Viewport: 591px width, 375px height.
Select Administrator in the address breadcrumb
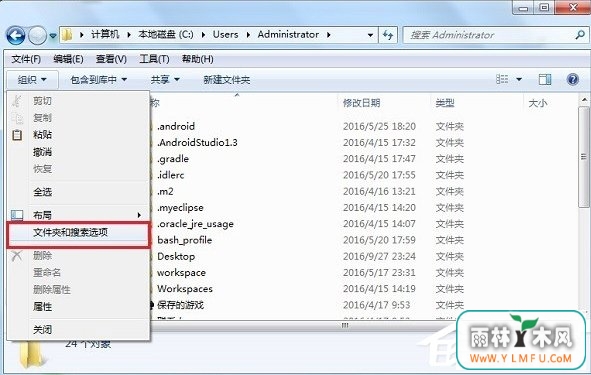click(x=288, y=35)
